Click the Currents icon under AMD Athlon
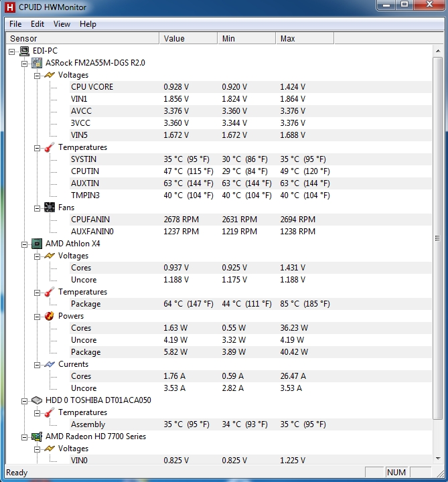This screenshot has width=448, height=482. (50, 364)
